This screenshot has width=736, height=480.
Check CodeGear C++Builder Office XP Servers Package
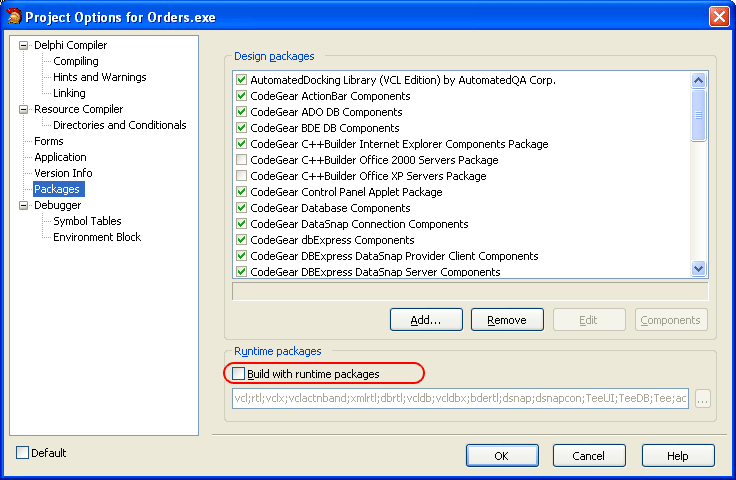[241, 176]
